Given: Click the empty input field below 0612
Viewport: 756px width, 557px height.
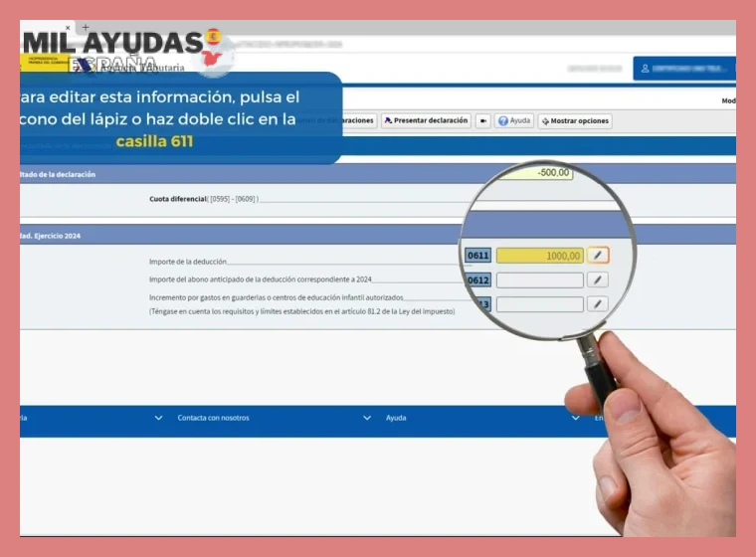Looking at the screenshot, I should point(539,304).
